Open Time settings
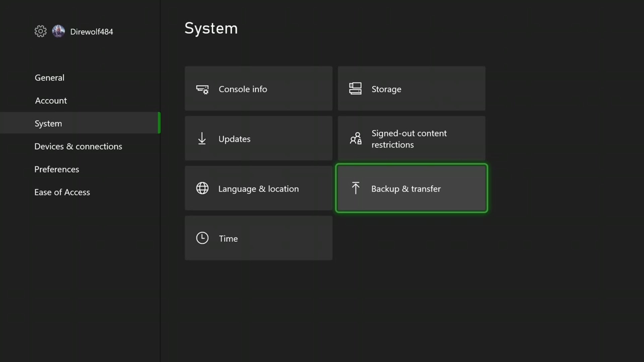Image resolution: width=644 pixels, height=362 pixels. pyautogui.click(x=258, y=238)
